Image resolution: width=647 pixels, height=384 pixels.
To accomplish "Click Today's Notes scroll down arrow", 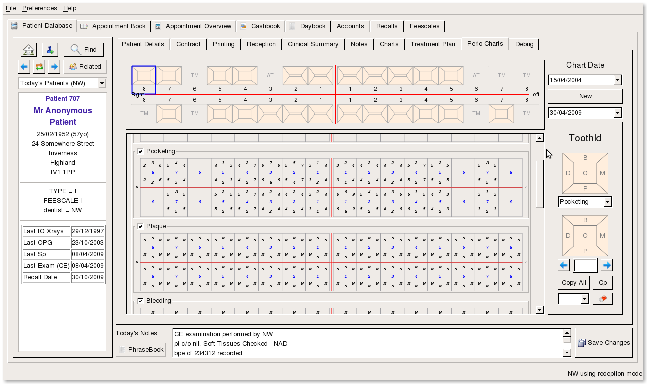I will [x=567, y=353].
